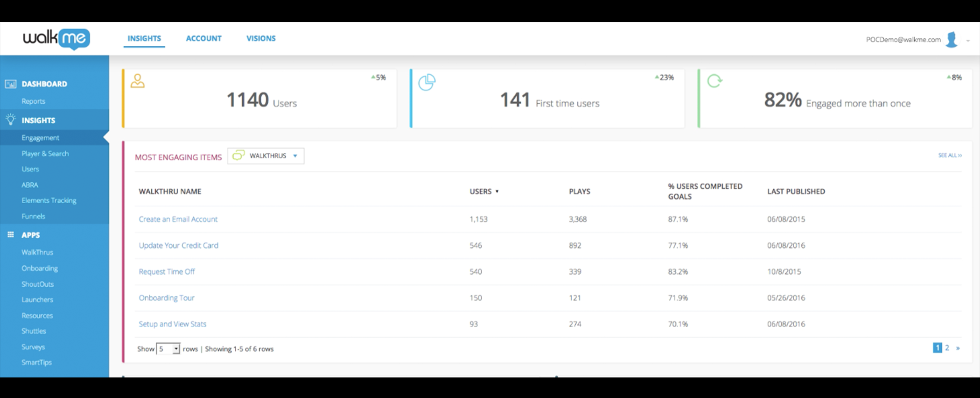Open Setup and View Stats walkthru

[172, 324]
